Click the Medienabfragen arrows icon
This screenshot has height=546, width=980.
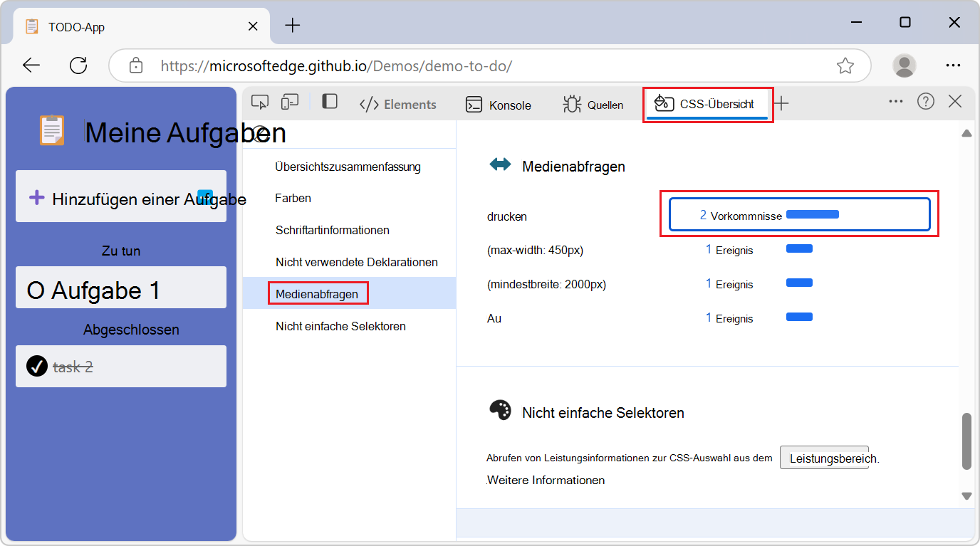(x=500, y=164)
